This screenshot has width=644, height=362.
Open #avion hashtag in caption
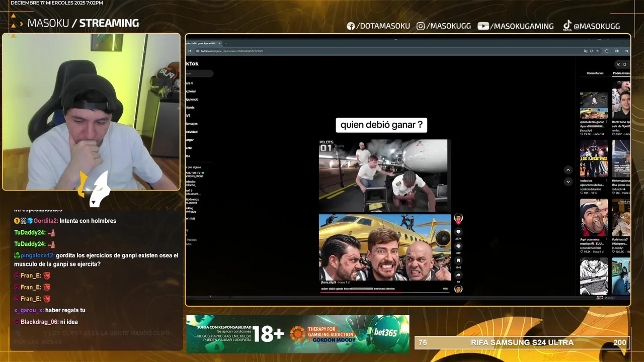click(390, 289)
